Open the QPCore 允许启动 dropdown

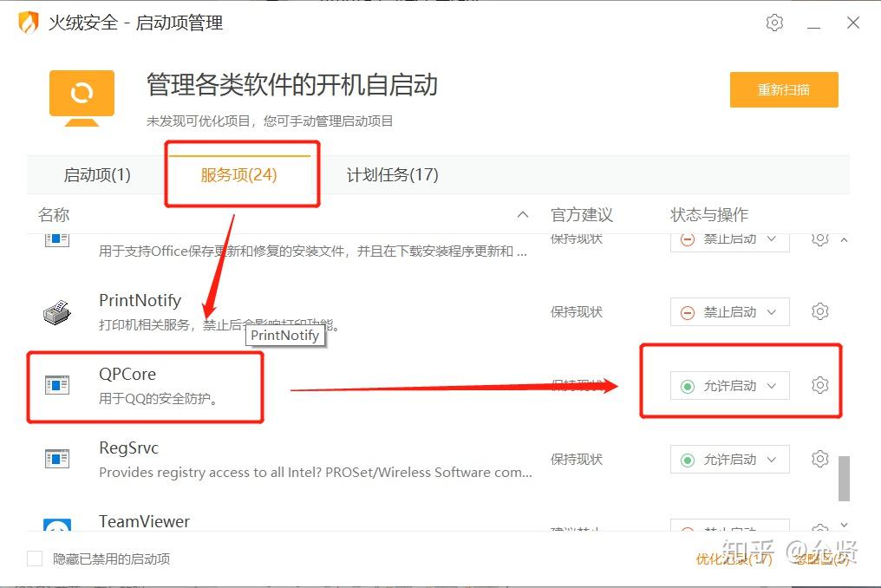[729, 386]
